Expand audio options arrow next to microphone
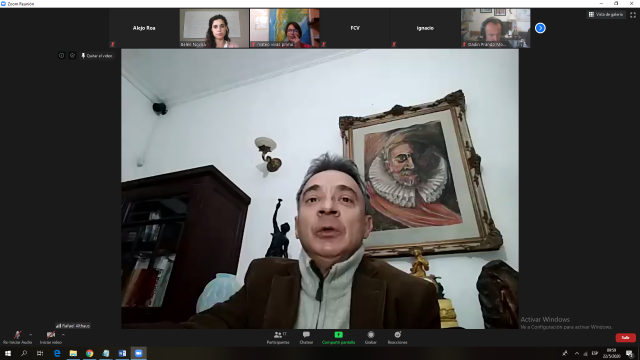The image size is (640, 360). [31, 335]
